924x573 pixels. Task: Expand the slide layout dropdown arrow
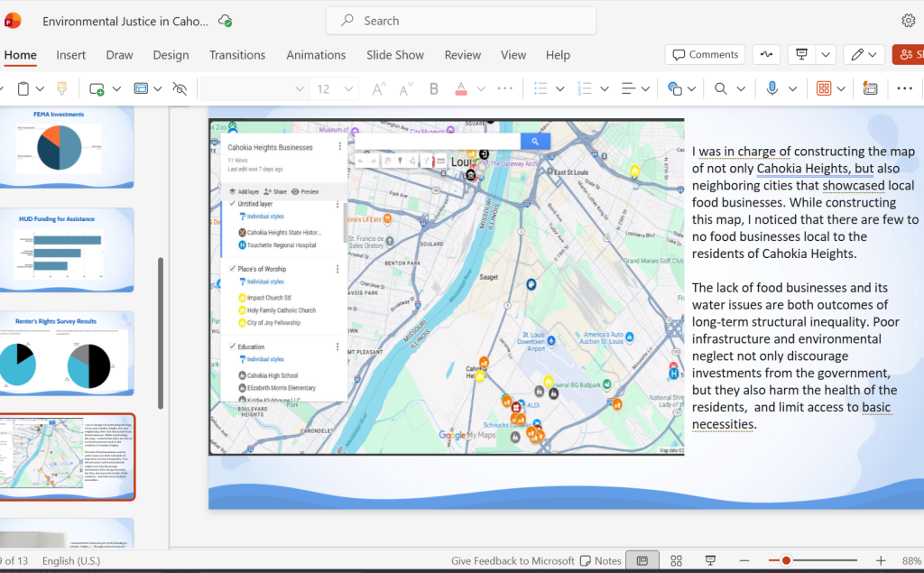(157, 89)
